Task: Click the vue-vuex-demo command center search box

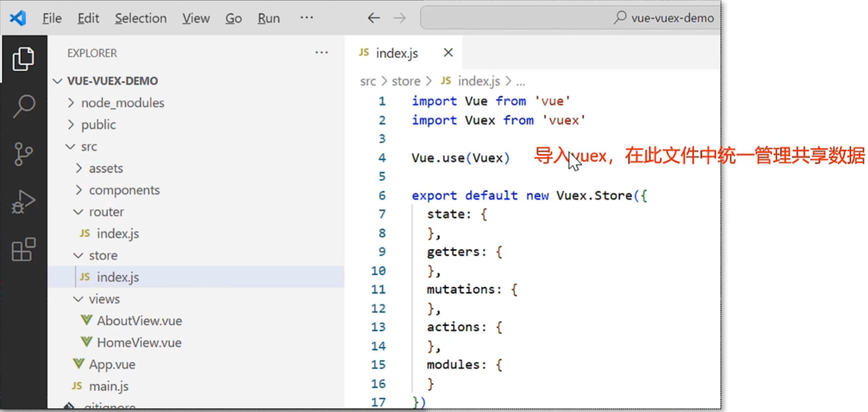Action: pyautogui.click(x=571, y=18)
